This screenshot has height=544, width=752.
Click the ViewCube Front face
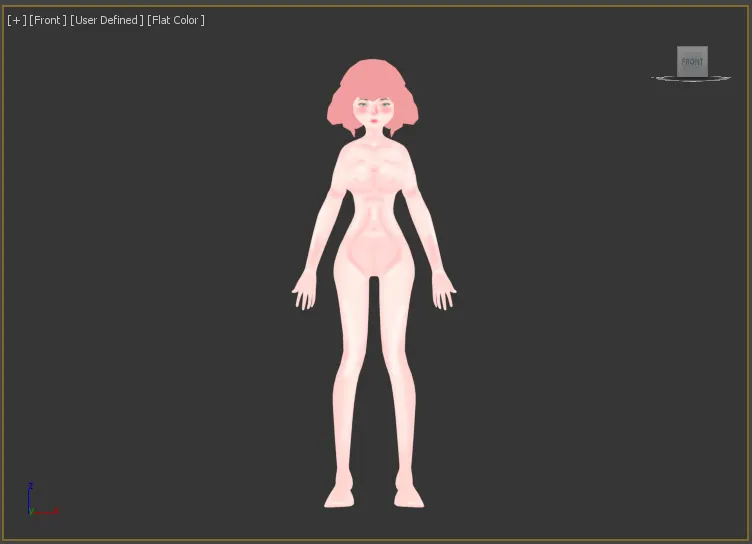point(692,61)
